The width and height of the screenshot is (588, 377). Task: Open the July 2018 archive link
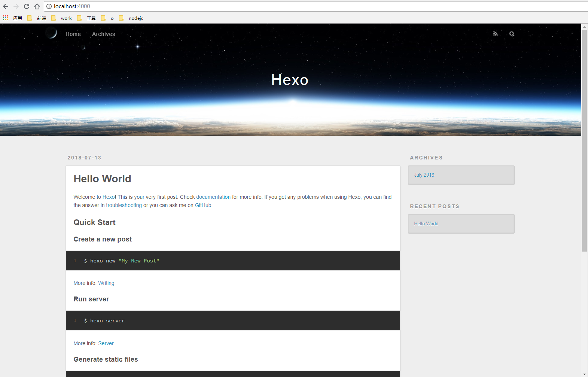[x=424, y=175]
